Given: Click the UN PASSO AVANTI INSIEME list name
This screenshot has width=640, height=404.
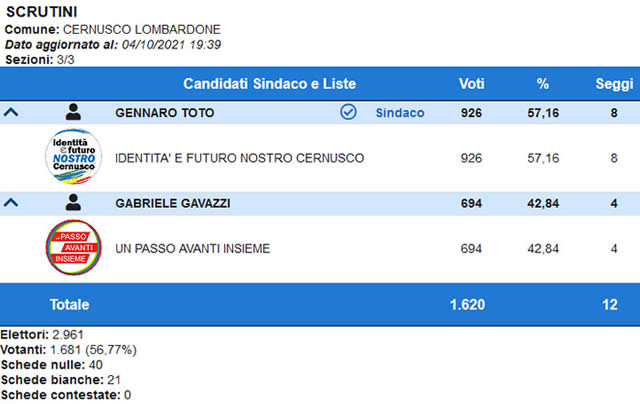Looking at the screenshot, I should pyautogui.click(x=193, y=249).
